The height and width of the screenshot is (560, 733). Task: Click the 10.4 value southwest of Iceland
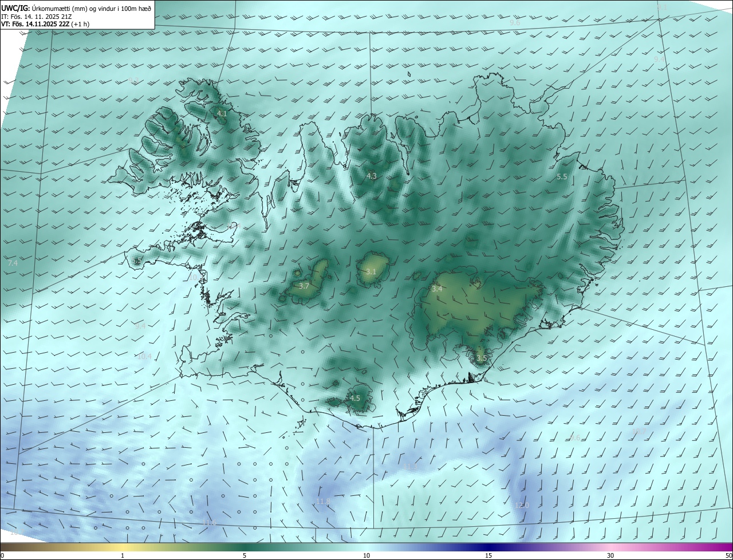(144, 356)
